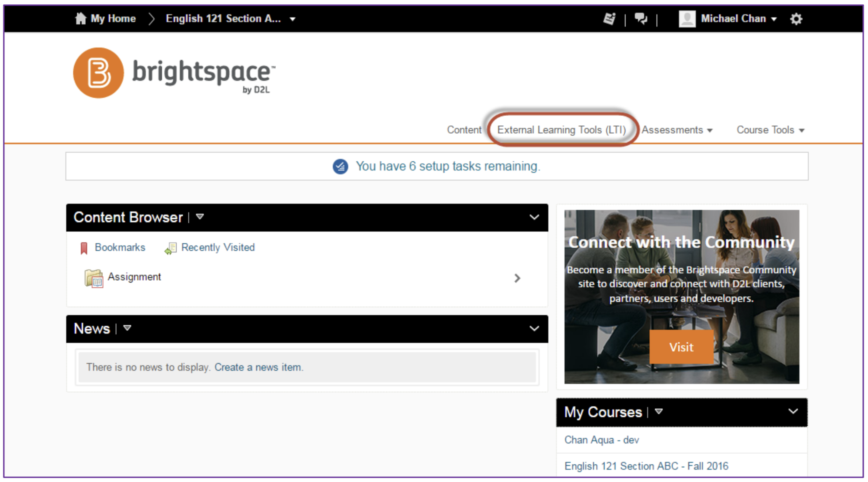Open the Michael Chan user menu
Screen dimensions: 868x482
click(x=739, y=19)
